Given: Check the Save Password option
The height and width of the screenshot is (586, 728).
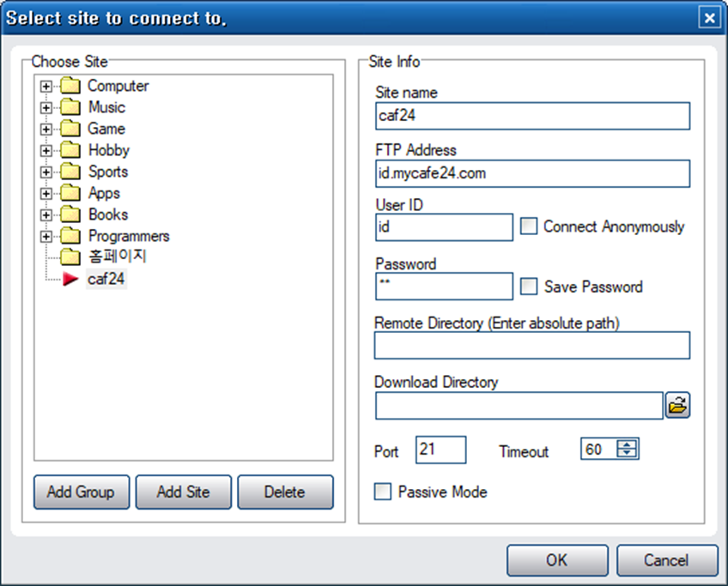Looking at the screenshot, I should point(529,287).
